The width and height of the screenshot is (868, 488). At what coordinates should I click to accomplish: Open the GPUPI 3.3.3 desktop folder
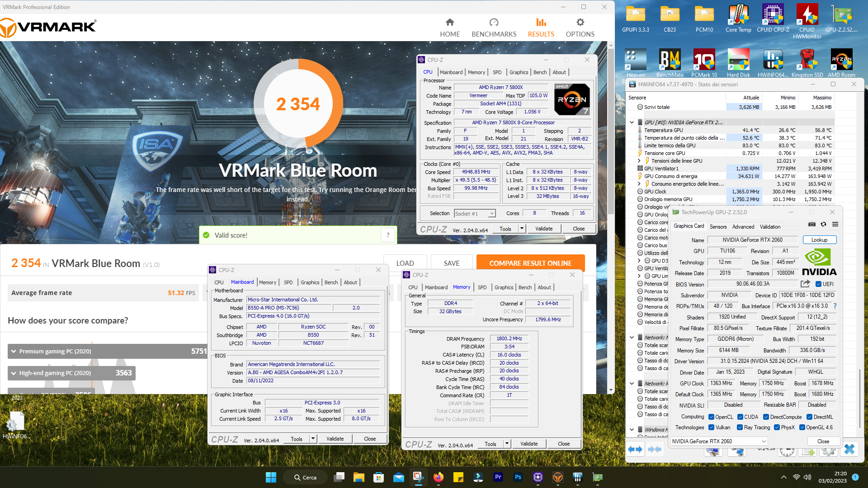pyautogui.click(x=635, y=19)
